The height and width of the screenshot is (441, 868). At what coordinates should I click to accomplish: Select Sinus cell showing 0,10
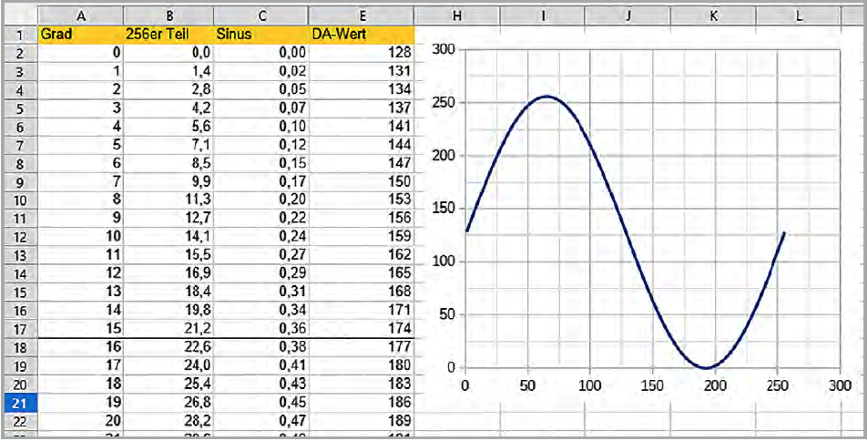coord(261,127)
